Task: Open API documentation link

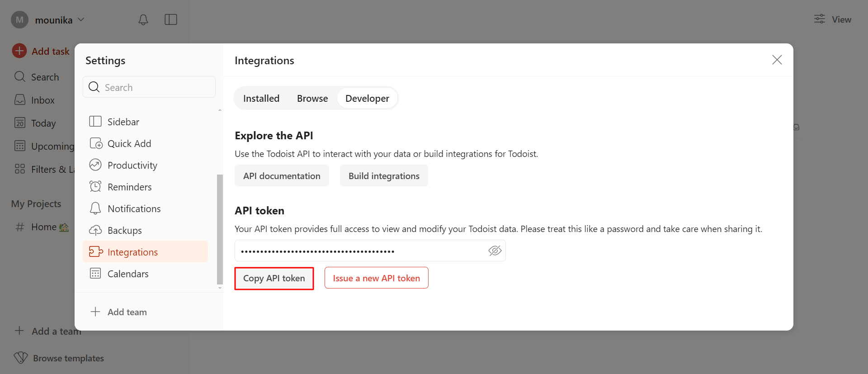Action: (x=282, y=176)
